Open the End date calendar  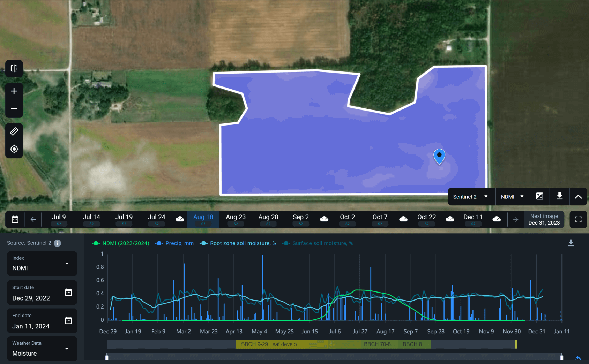68,320
